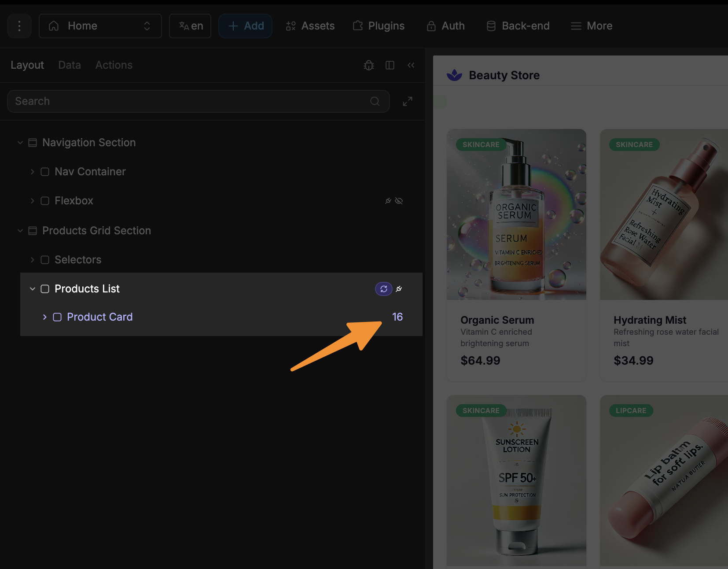728x569 pixels.
Task: Click the Add button
Action: pyautogui.click(x=245, y=26)
